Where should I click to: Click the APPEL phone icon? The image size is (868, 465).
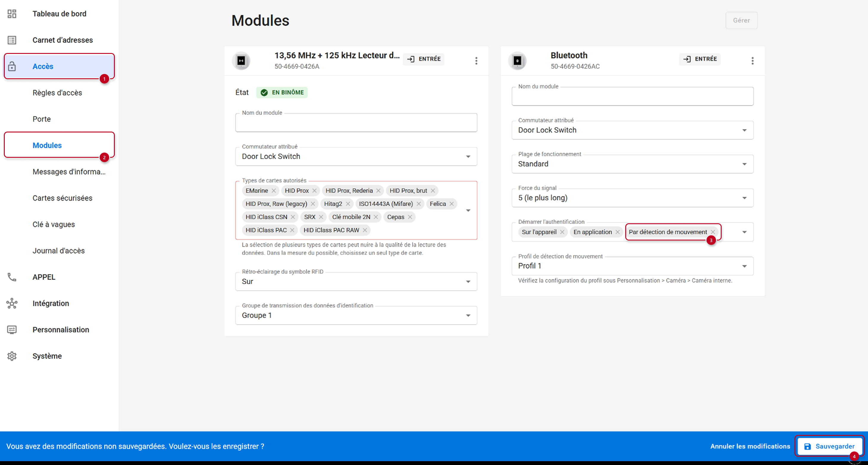12,277
